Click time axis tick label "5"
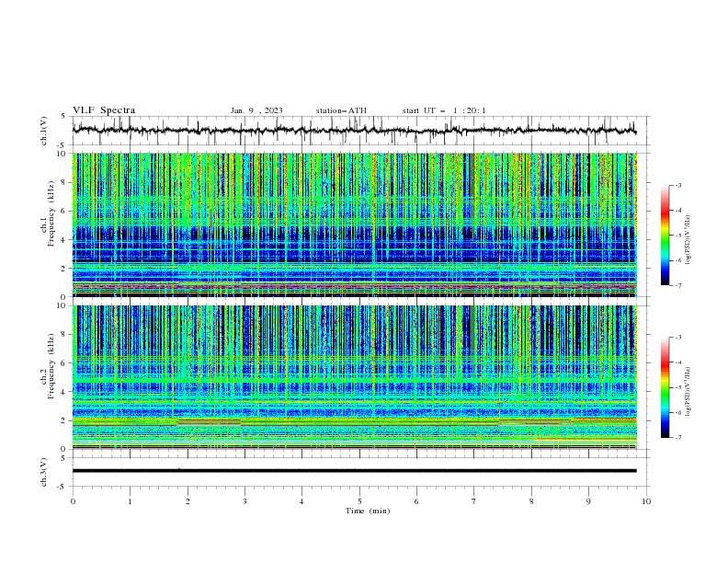Image resolution: width=728 pixels, height=563 pixels. point(359,501)
